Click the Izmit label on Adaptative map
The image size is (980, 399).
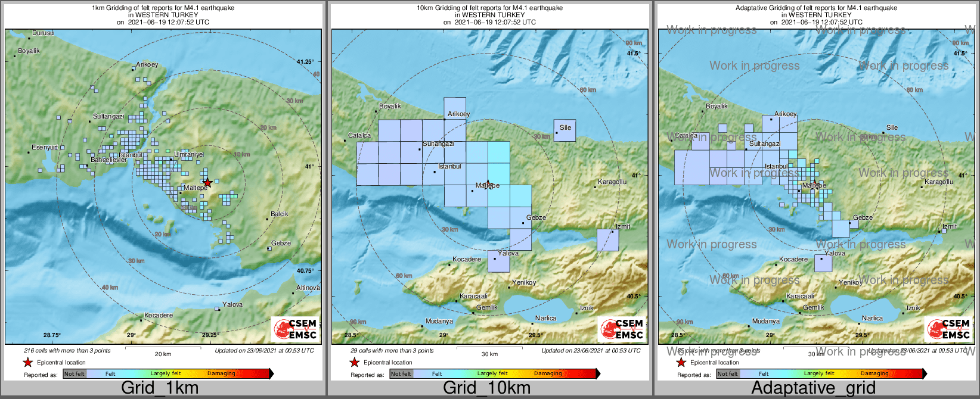tap(950, 226)
